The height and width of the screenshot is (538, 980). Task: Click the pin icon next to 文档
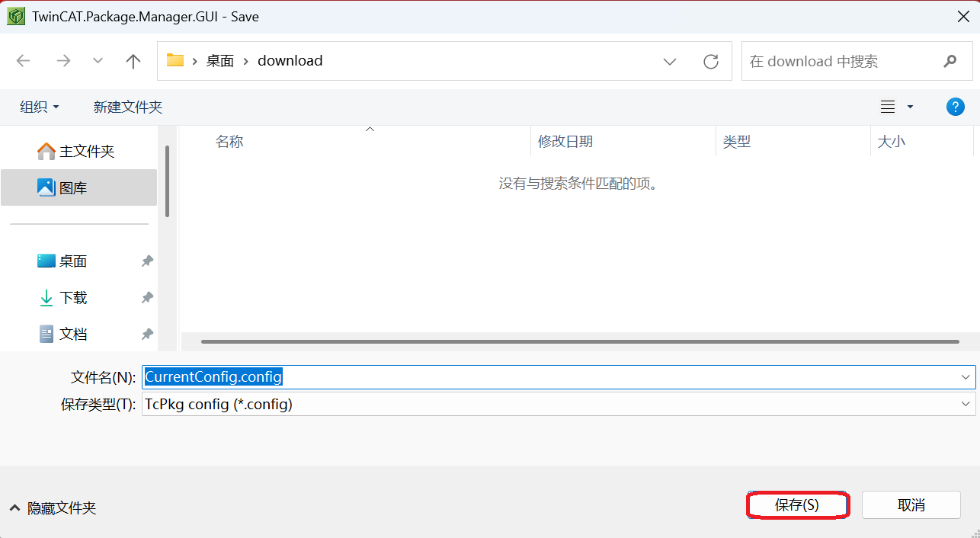tap(146, 334)
